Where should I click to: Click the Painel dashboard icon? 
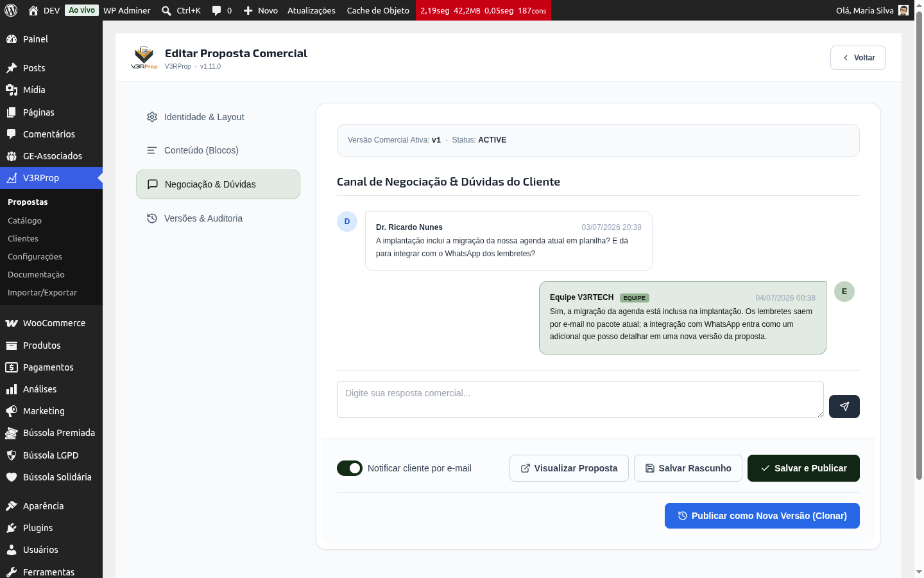coord(12,39)
